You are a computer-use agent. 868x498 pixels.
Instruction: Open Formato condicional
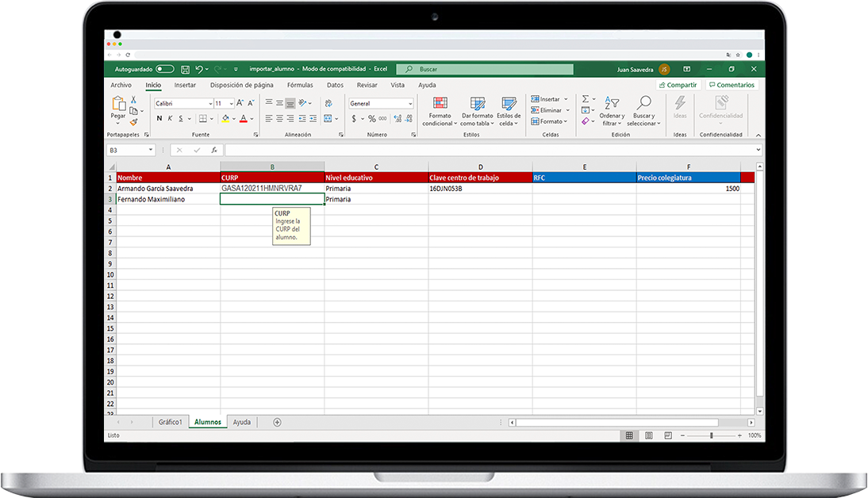pyautogui.click(x=440, y=112)
